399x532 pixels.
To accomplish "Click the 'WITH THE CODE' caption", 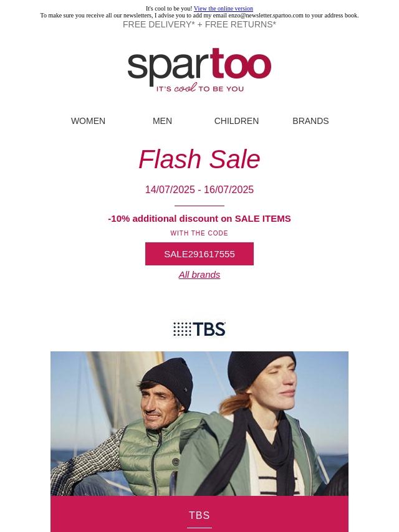I will [x=199, y=233].
